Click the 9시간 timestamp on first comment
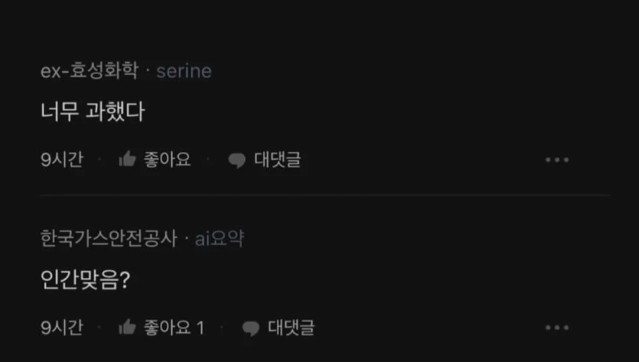 click(62, 159)
